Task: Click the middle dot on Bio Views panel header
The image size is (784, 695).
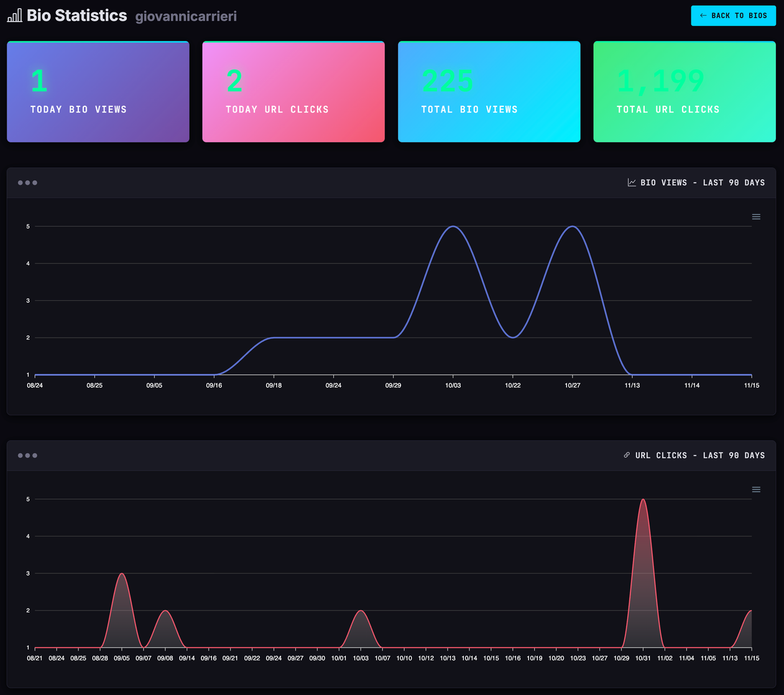Action: tap(27, 182)
